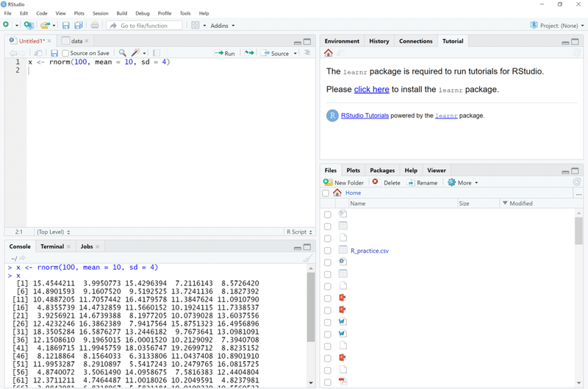This screenshot has width=588, height=389.
Task: Click the Re-run previous code region icon
Action: tap(249, 53)
